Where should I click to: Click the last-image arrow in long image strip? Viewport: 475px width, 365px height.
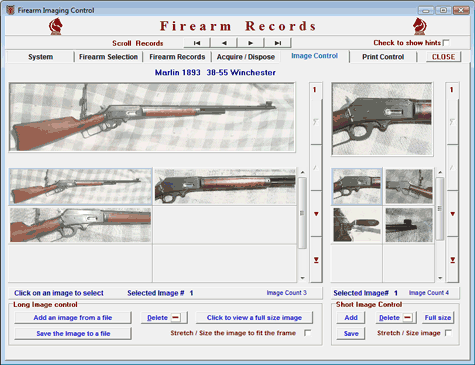[316, 260]
